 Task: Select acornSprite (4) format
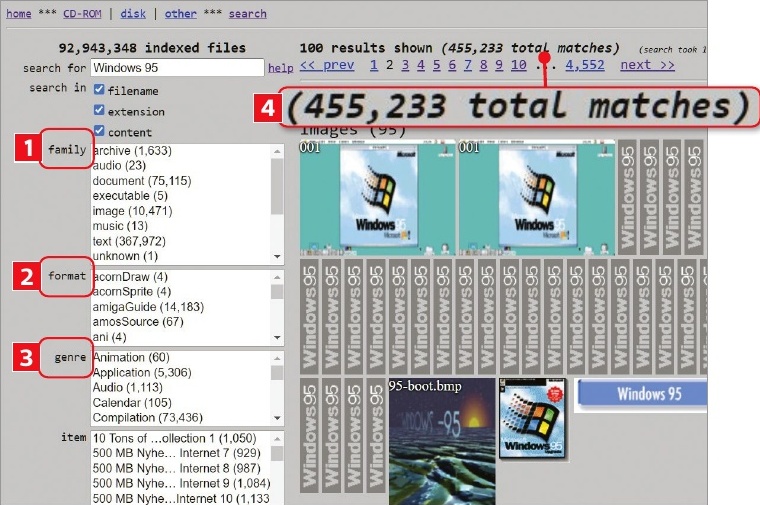[x=132, y=292]
